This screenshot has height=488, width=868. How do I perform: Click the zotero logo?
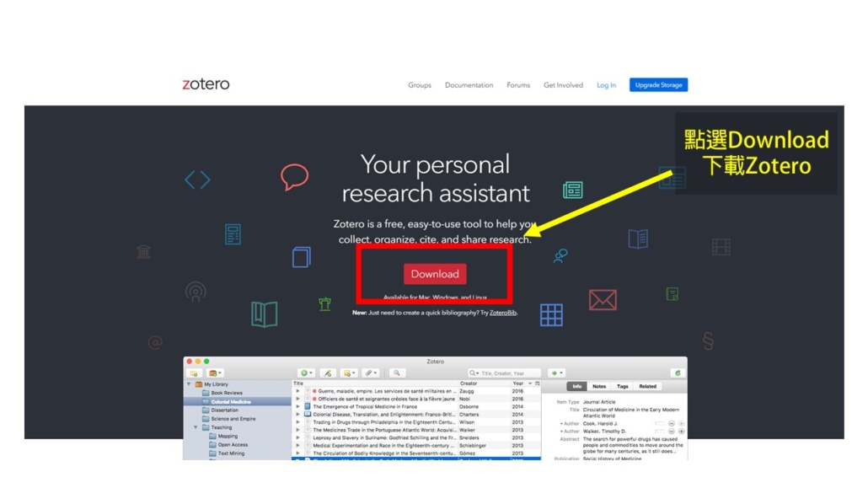[x=206, y=84]
